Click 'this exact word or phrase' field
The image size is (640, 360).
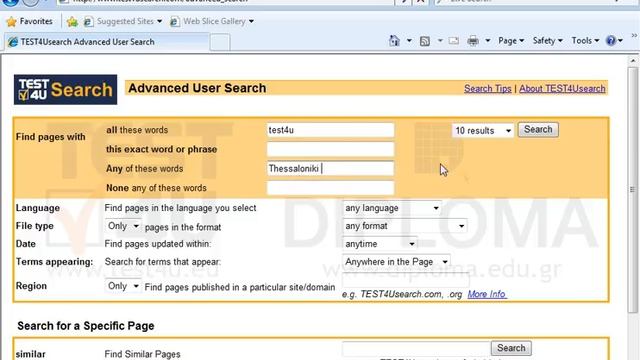330,149
